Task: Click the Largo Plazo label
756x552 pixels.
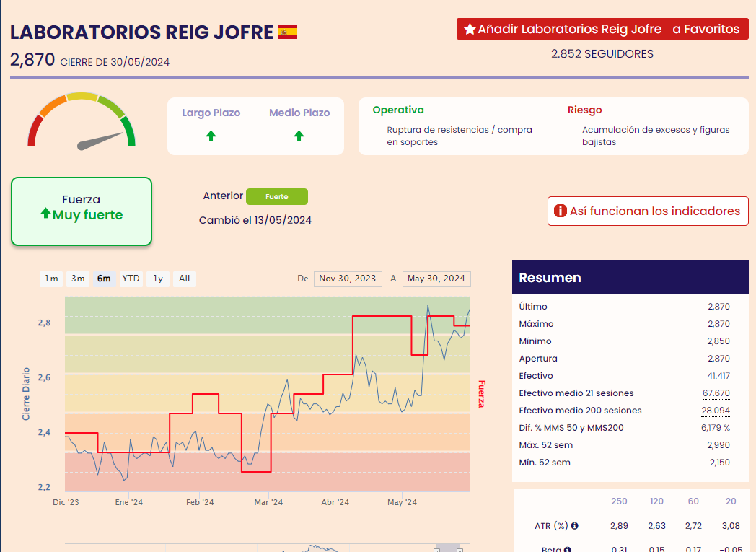Action: coord(211,113)
